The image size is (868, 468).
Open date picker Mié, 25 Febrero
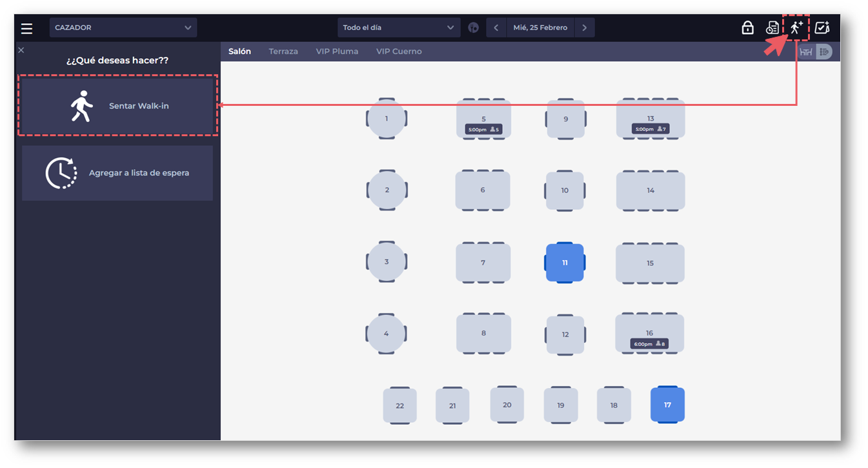[540, 28]
